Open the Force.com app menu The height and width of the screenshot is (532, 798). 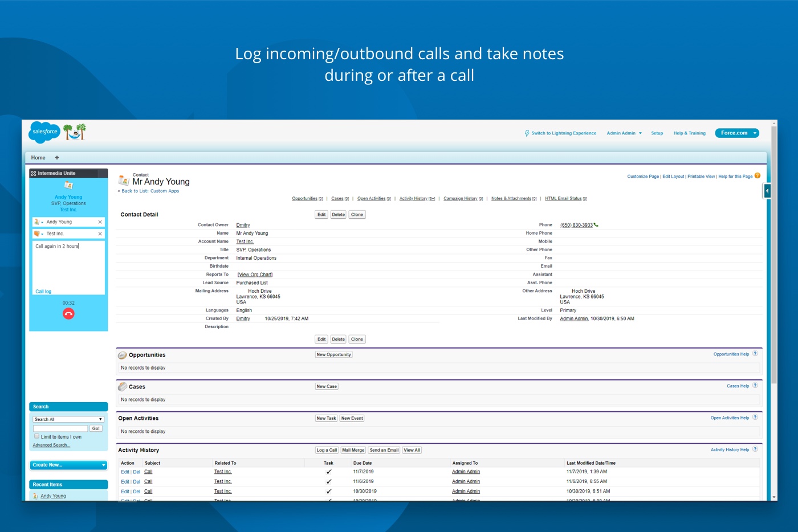(x=737, y=133)
